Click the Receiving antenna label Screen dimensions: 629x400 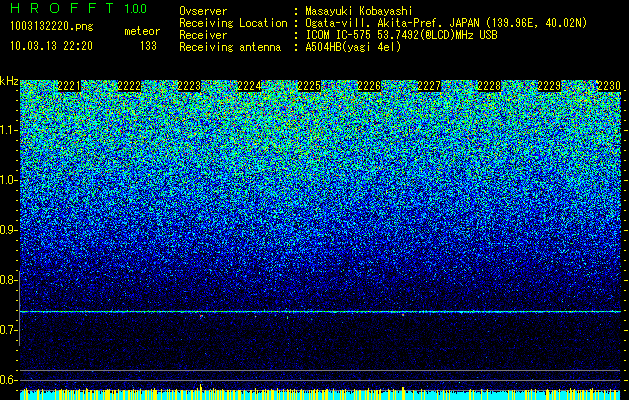pyautogui.click(x=230, y=47)
